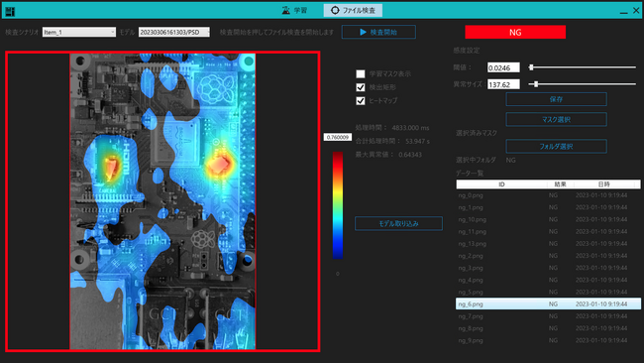Click the 異常サイズ slider handle

[536, 84]
